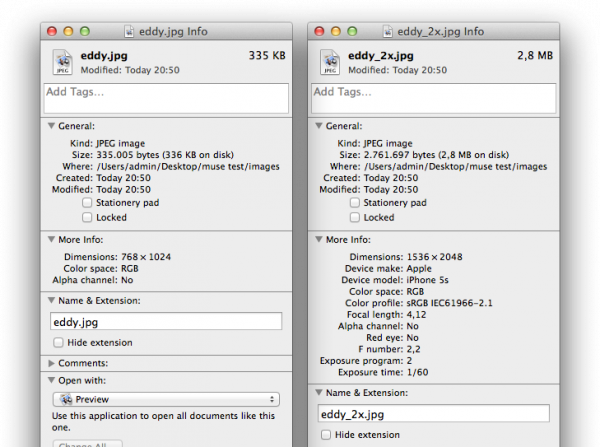Collapse the Open with section
Viewport: 600px width, 447px height.
tap(52, 379)
